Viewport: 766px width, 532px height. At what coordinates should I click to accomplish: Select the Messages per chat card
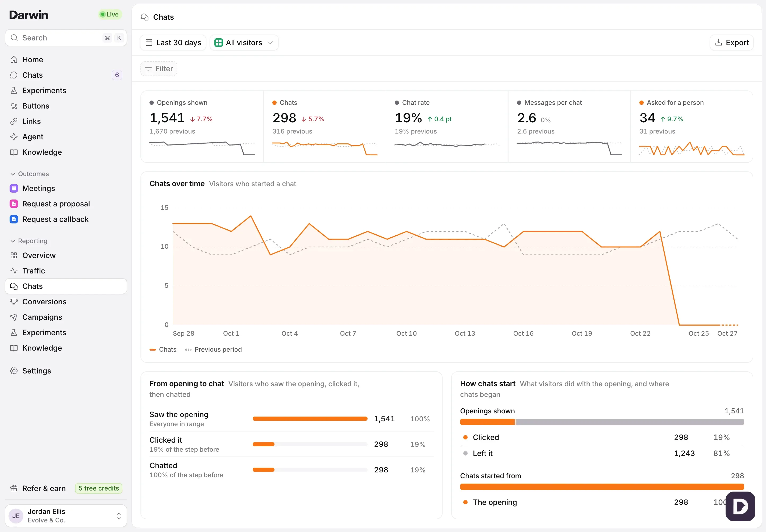569,127
